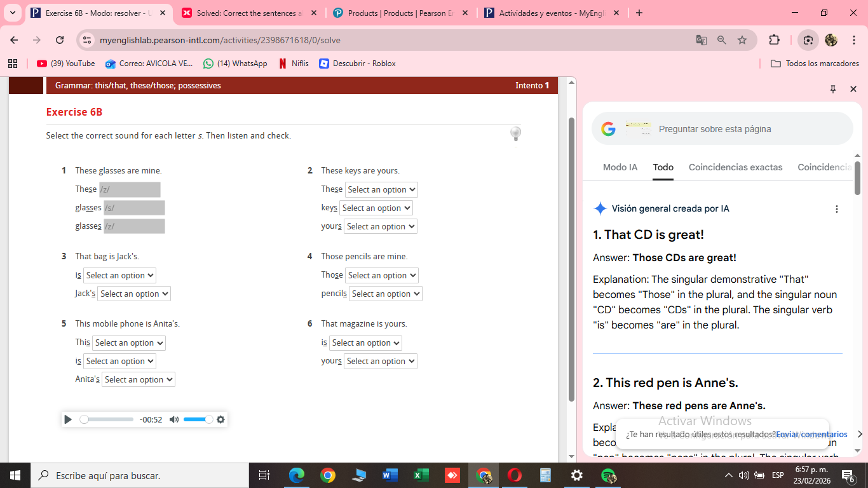Adjust the audio volume slider
This screenshot has width=868, height=488.
pos(198,419)
